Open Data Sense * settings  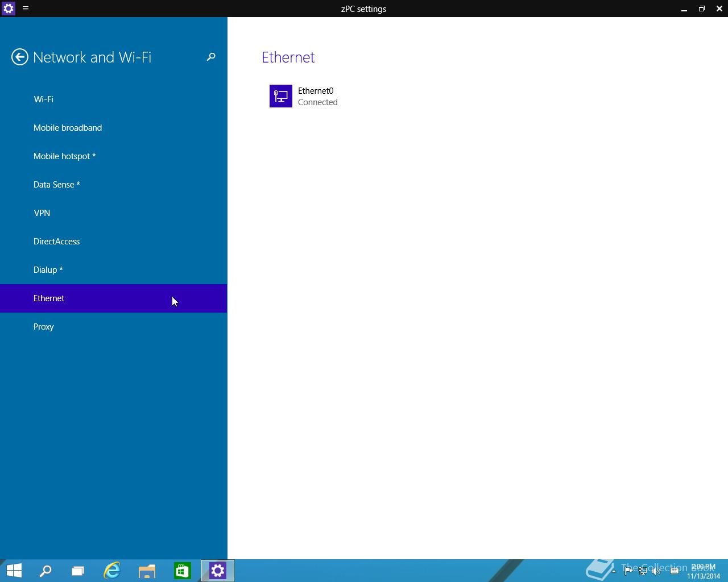(x=114, y=185)
